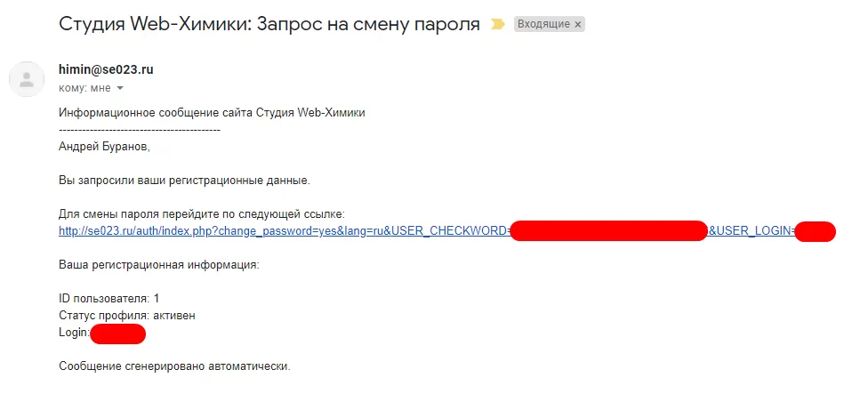Open the se023.ru change password link
The width and height of the screenshot is (868, 418).
[283, 231]
